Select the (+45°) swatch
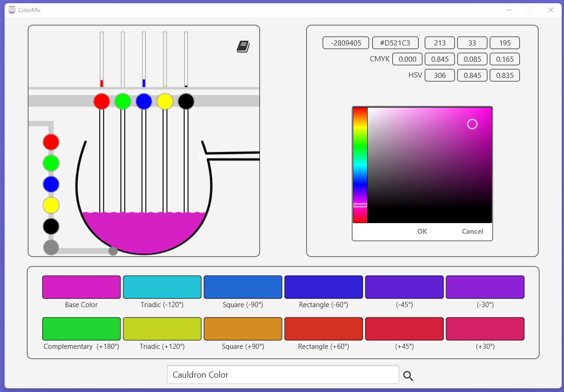564x392 pixels. pos(404,329)
